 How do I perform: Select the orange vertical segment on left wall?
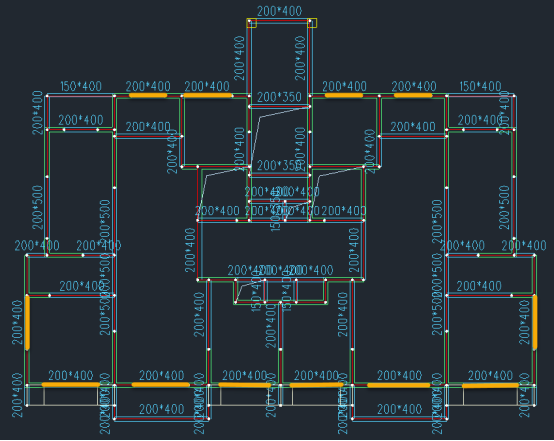tap(28, 323)
